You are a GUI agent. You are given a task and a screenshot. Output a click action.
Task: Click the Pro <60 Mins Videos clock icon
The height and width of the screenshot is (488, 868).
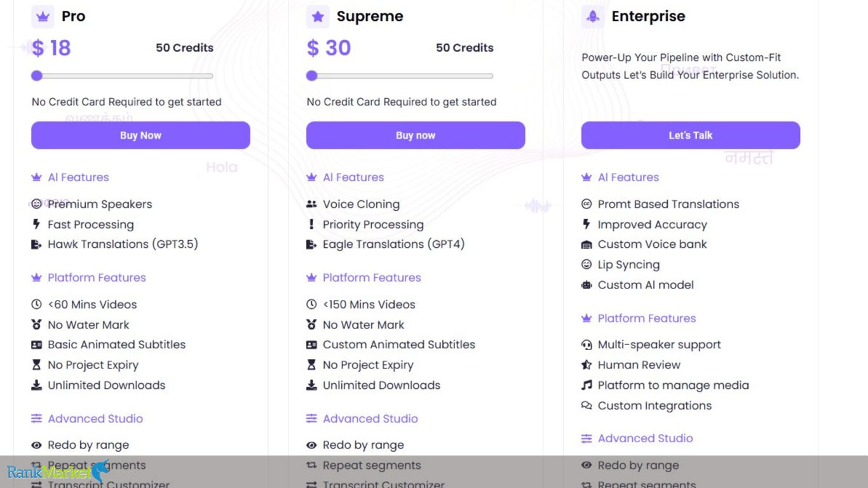[x=37, y=304]
